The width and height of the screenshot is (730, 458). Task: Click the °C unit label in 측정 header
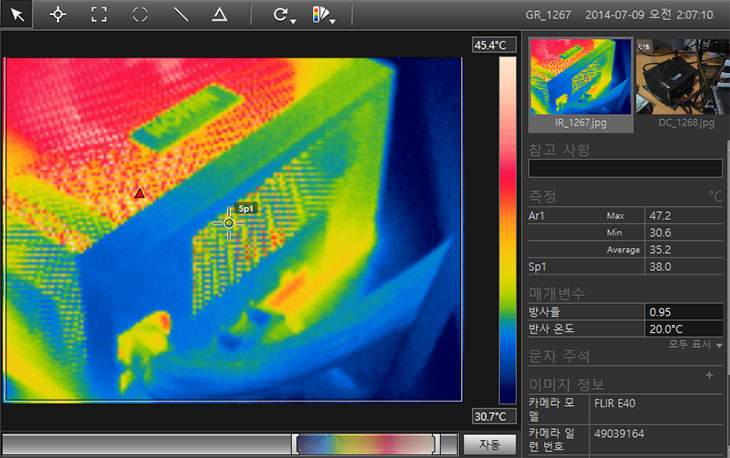(x=715, y=196)
